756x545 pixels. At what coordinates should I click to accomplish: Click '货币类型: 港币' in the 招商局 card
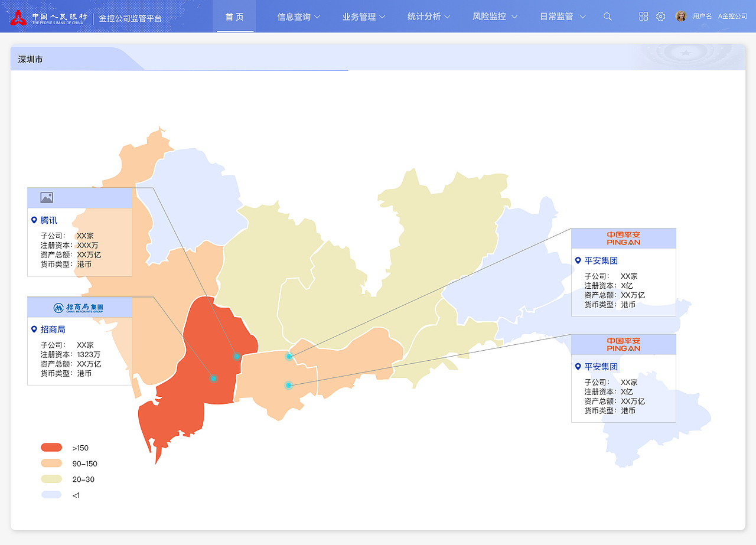pos(66,373)
